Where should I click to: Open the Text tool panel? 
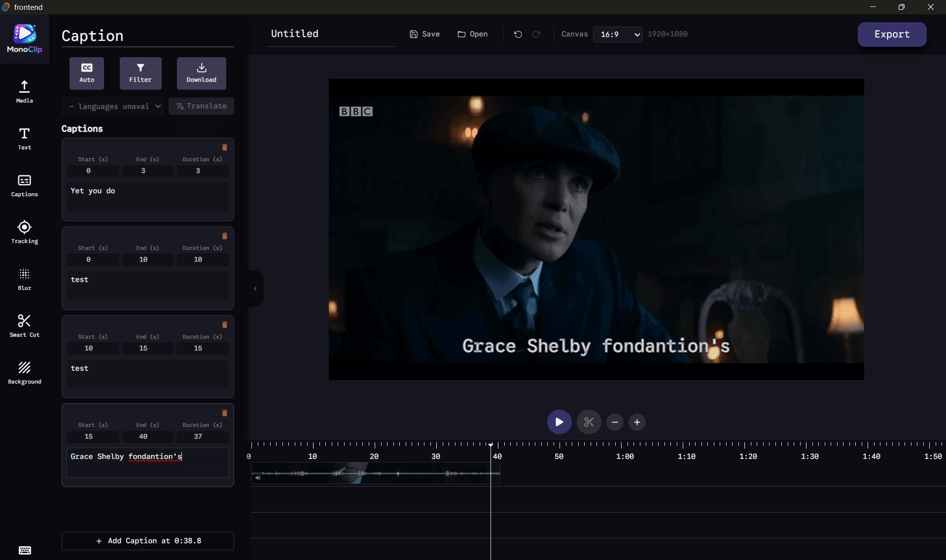pos(24,139)
